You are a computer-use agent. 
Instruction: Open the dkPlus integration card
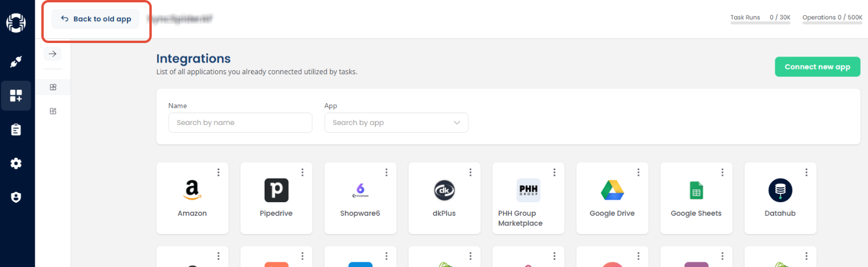[x=444, y=198]
